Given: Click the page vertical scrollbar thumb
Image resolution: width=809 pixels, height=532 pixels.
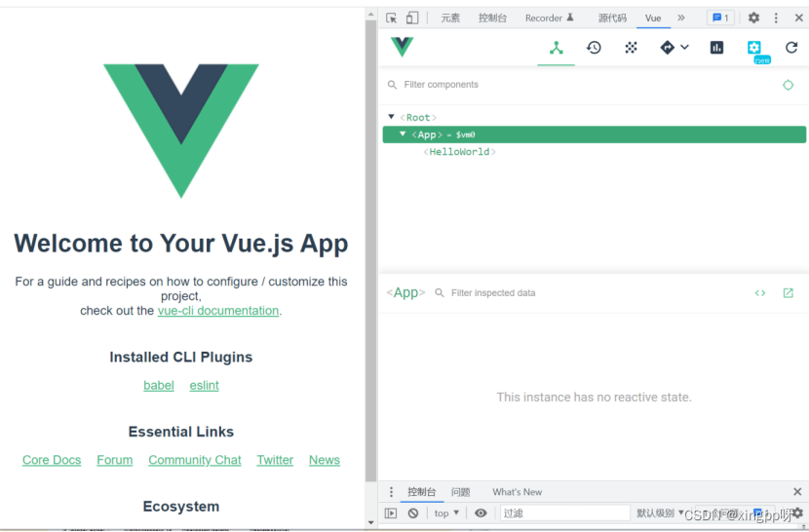Looking at the screenshot, I should [x=370, y=250].
